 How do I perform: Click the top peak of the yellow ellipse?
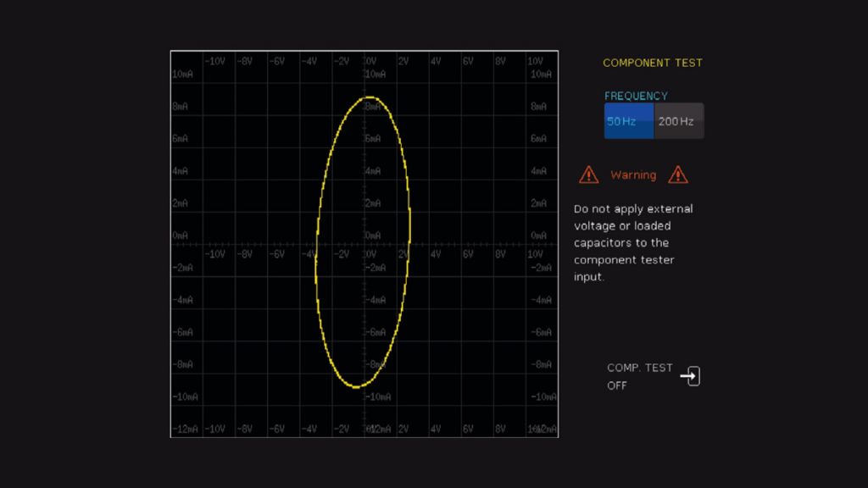tap(370, 98)
